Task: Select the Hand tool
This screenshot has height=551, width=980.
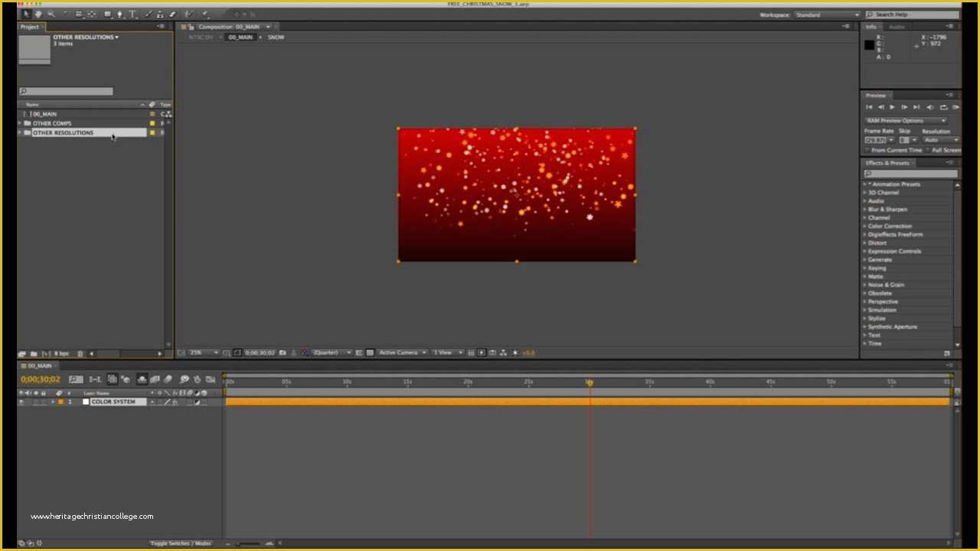Action: [x=38, y=15]
